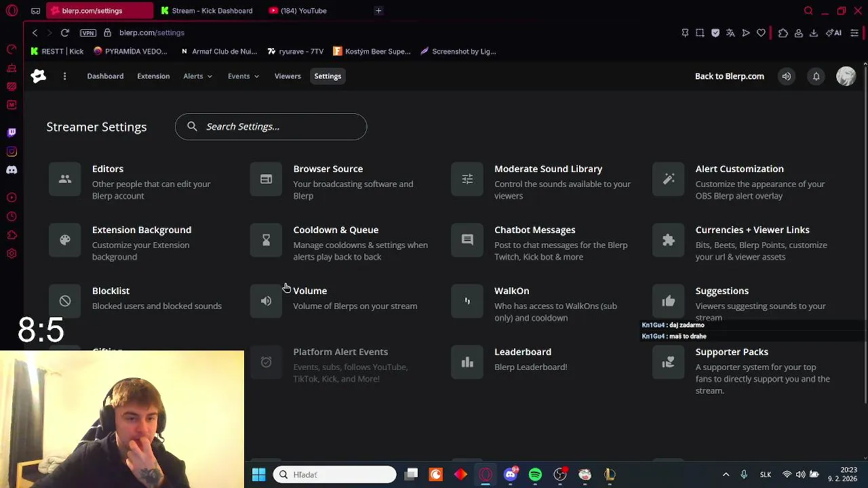Click the Blerp logo in the navbar

[x=39, y=76]
